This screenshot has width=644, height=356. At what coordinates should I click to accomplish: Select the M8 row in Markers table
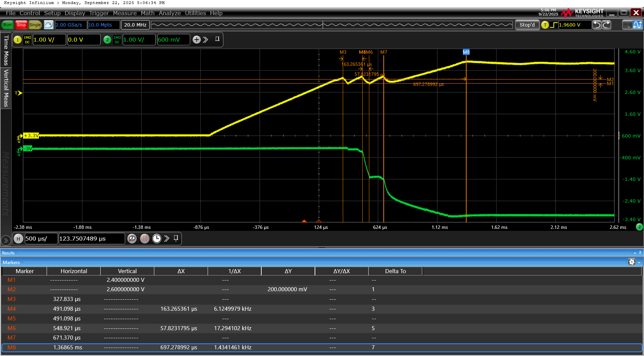click(x=322, y=348)
